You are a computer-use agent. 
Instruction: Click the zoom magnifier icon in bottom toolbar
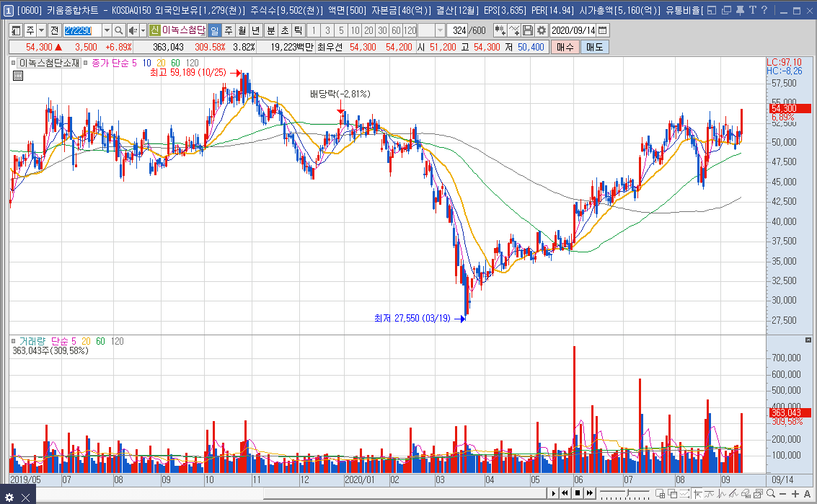coord(771,494)
